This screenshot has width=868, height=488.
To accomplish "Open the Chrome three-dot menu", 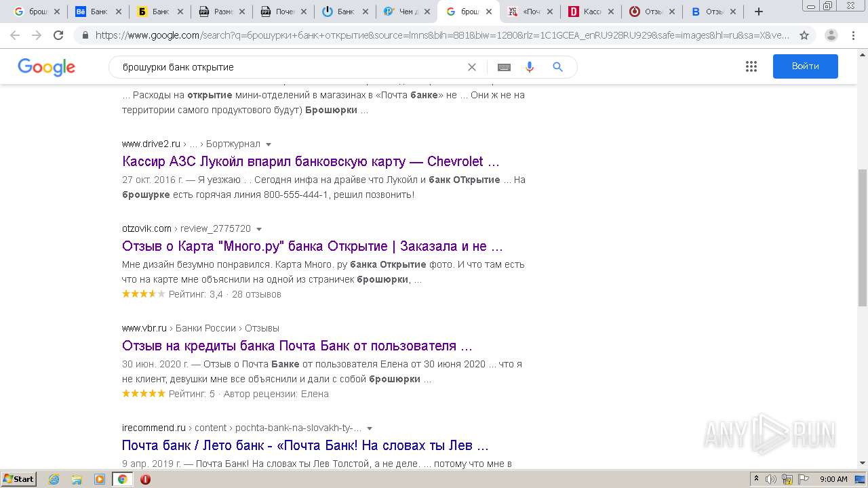I will [x=854, y=35].
